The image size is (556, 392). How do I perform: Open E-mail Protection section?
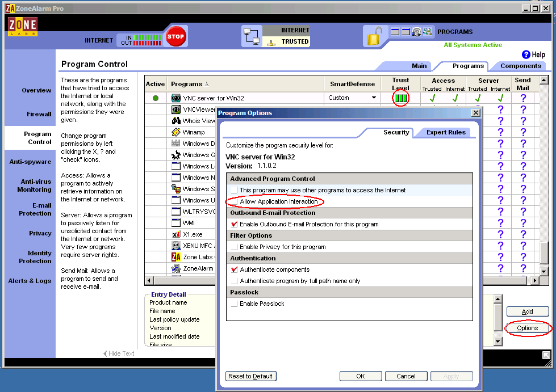[x=35, y=210]
